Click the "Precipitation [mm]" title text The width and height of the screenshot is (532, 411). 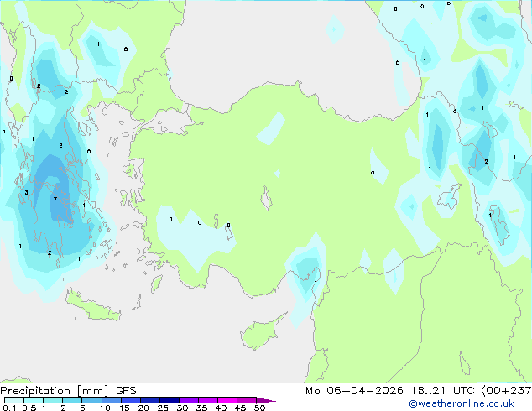pos(55,391)
